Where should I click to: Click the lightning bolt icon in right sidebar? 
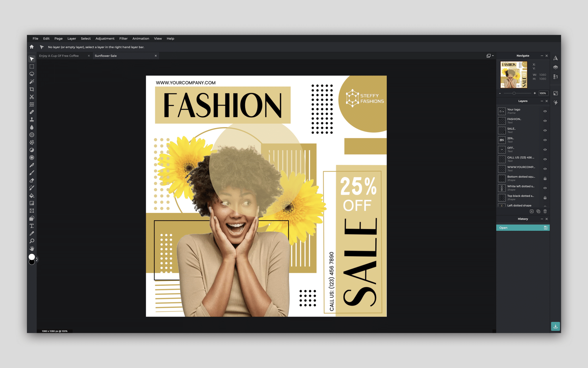[x=556, y=103]
